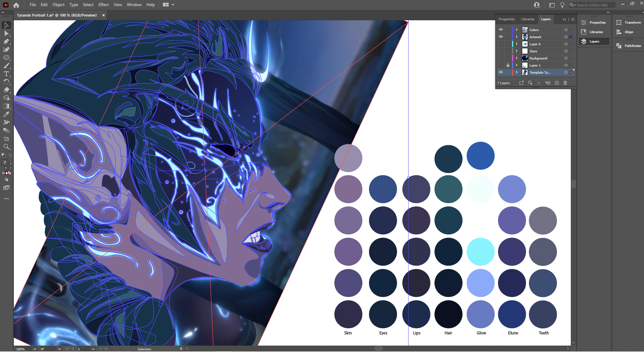
Task: Switch to Libraries tab in panel
Action: click(x=528, y=19)
